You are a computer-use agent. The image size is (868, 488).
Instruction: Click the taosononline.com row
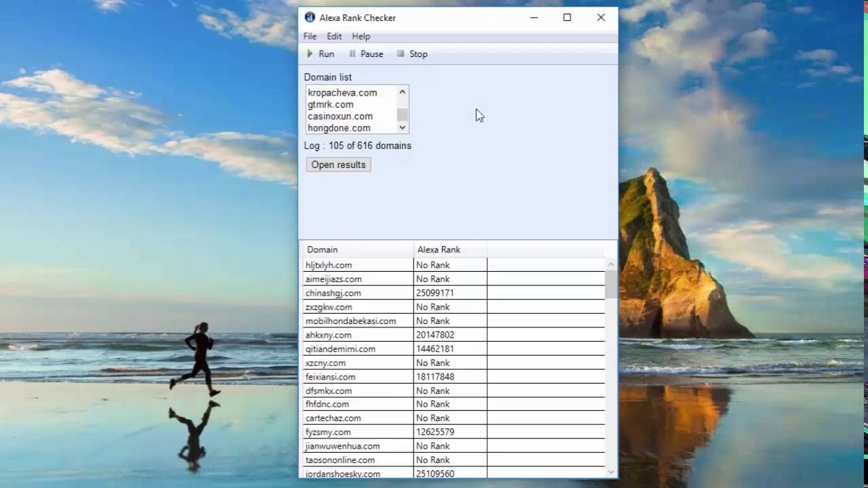click(x=454, y=460)
